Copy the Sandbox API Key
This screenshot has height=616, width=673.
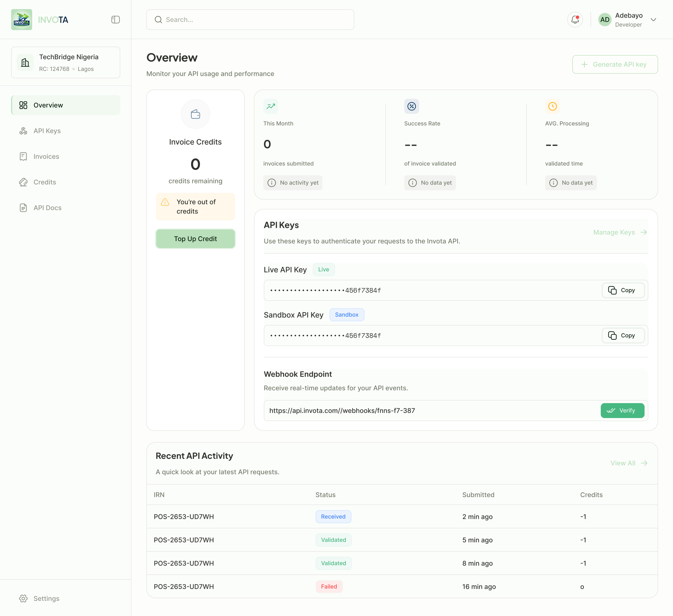point(623,335)
